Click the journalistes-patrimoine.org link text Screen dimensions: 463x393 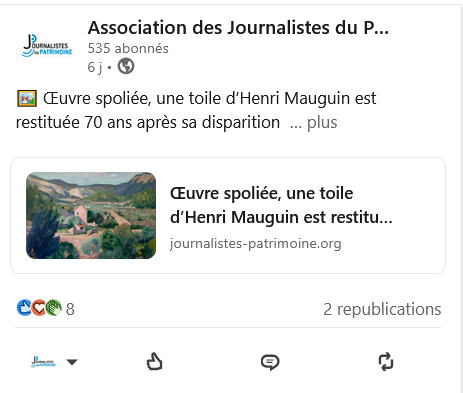click(256, 244)
